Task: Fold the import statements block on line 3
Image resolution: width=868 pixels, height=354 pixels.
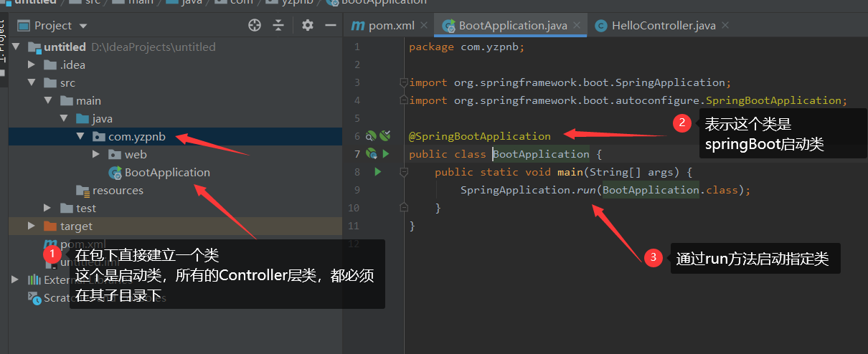Action: [403, 82]
